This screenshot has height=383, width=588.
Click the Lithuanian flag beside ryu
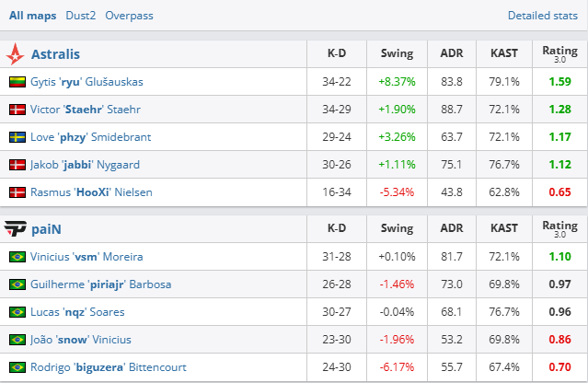coord(17,82)
